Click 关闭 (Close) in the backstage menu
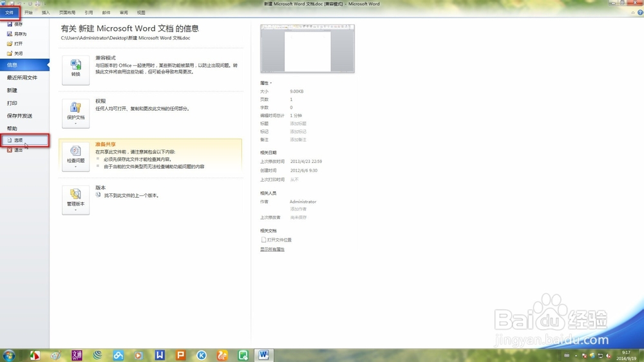This screenshot has width=644, height=362. click(15, 53)
